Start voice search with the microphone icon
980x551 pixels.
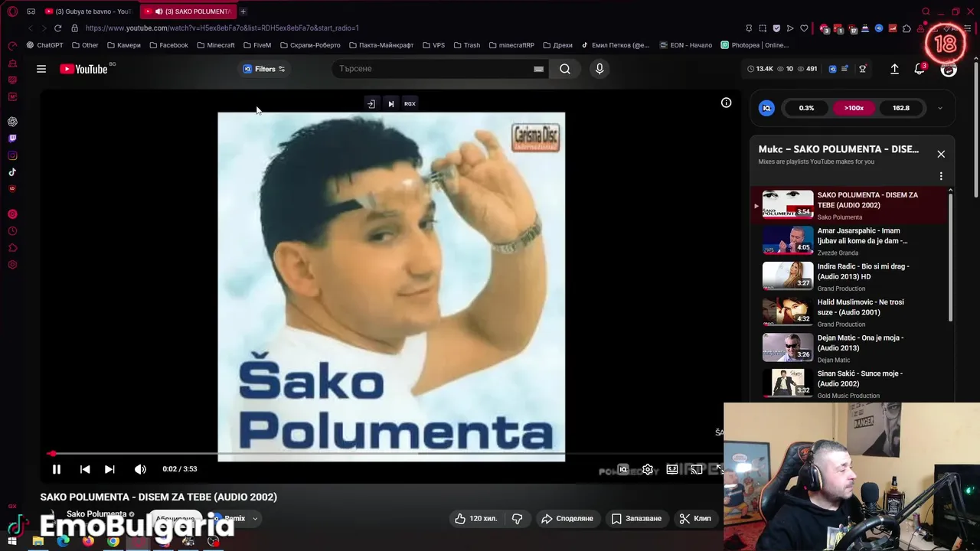coord(599,69)
